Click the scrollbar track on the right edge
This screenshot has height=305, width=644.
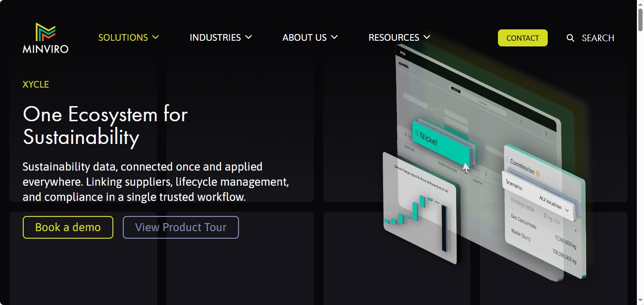pyautogui.click(x=641, y=166)
